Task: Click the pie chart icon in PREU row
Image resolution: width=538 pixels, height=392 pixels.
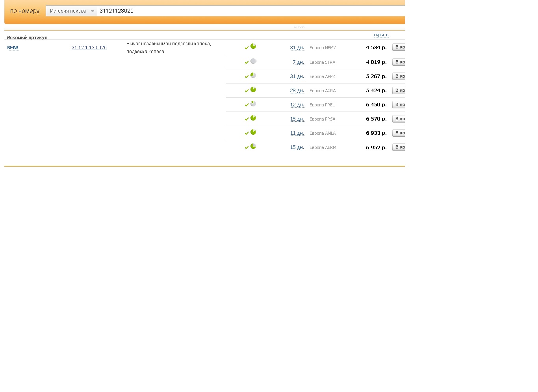Action: point(253,104)
